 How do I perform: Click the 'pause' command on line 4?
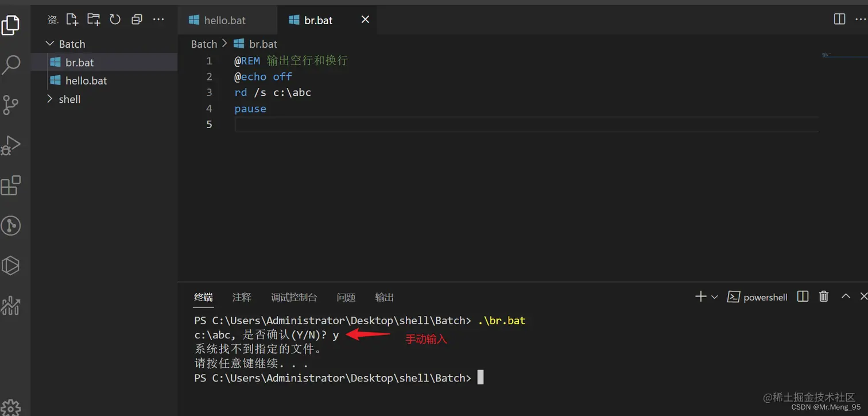pos(250,109)
